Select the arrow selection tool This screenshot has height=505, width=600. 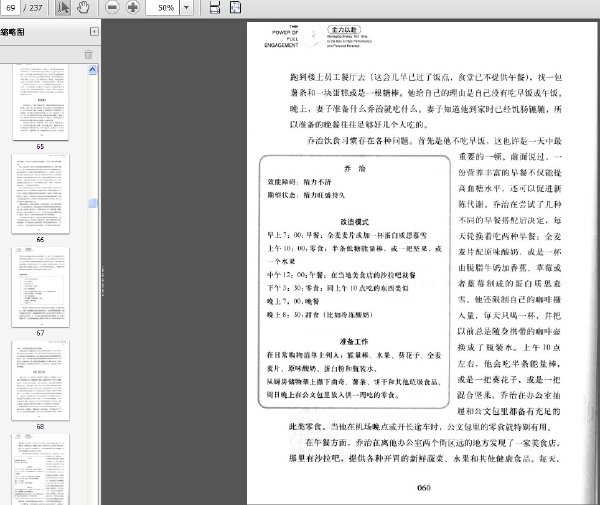(x=63, y=7)
